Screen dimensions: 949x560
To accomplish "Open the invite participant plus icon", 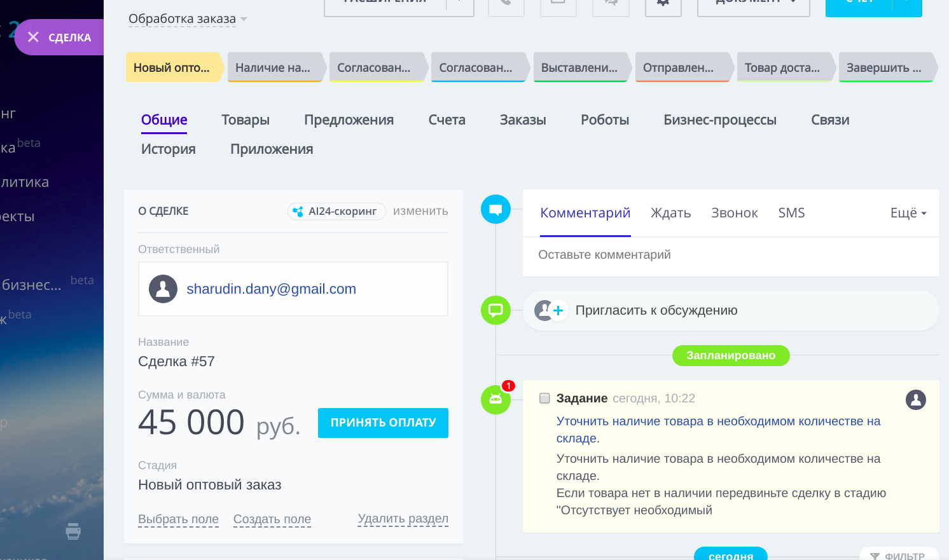I will (558, 310).
